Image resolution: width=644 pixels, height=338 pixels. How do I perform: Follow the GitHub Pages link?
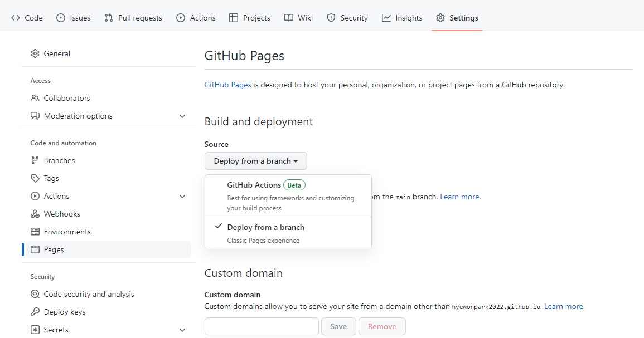(227, 85)
